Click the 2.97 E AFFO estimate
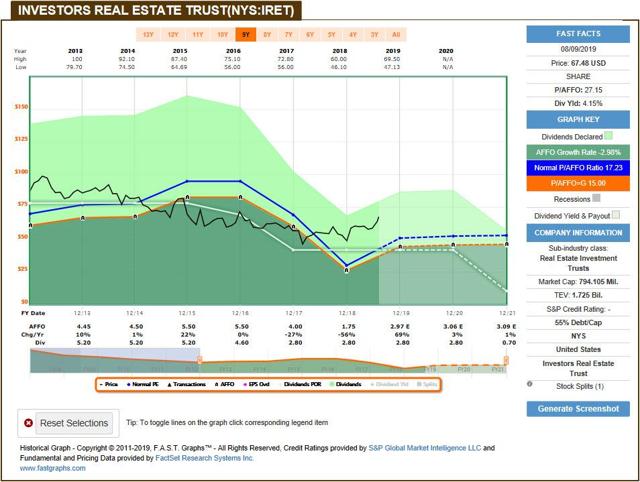Viewport: 640px width, 482px height. coord(402,327)
